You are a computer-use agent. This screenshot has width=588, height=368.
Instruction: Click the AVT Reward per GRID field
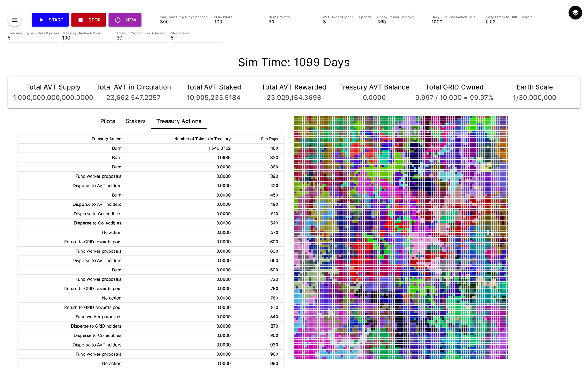click(348, 22)
